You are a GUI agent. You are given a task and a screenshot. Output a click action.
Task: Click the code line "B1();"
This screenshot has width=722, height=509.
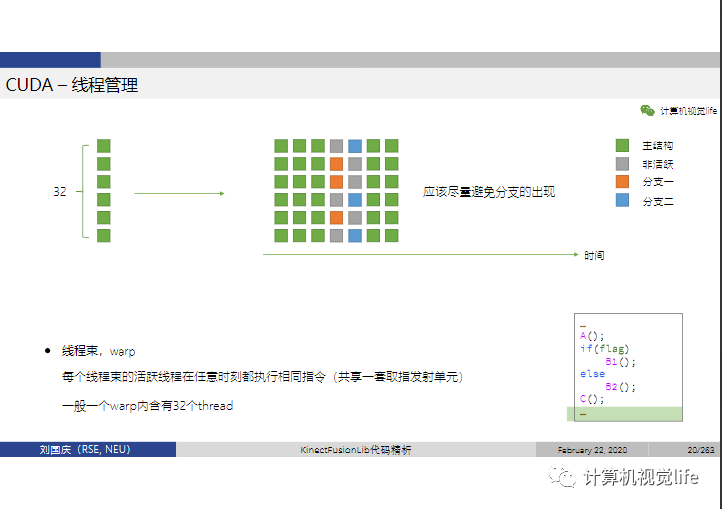point(620,362)
